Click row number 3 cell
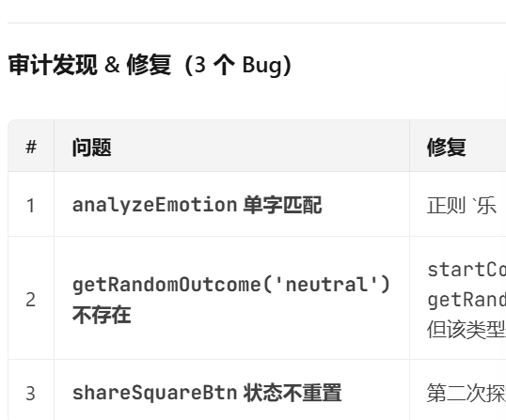Image resolution: width=506 pixels, height=420 pixels. pyautogui.click(x=31, y=394)
